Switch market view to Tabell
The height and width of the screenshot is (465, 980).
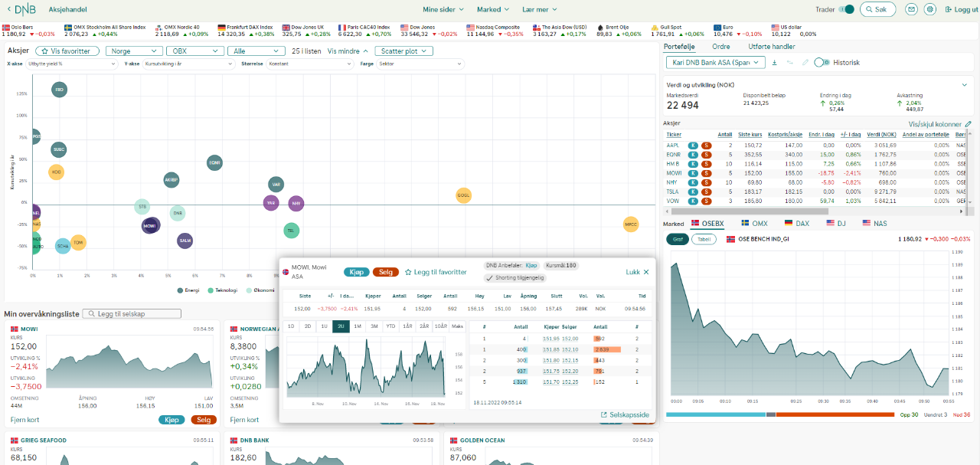click(x=704, y=239)
